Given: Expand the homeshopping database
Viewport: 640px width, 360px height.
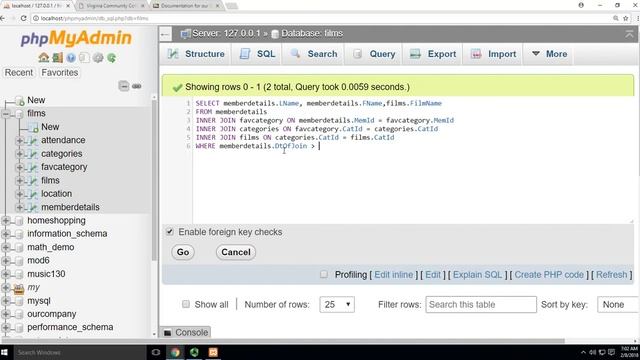Looking at the screenshot, I should (x=6, y=220).
